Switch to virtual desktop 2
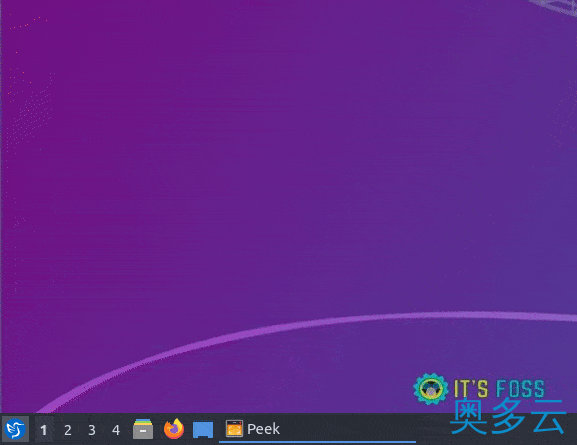Viewport: 577px width, 445px height. [68, 429]
